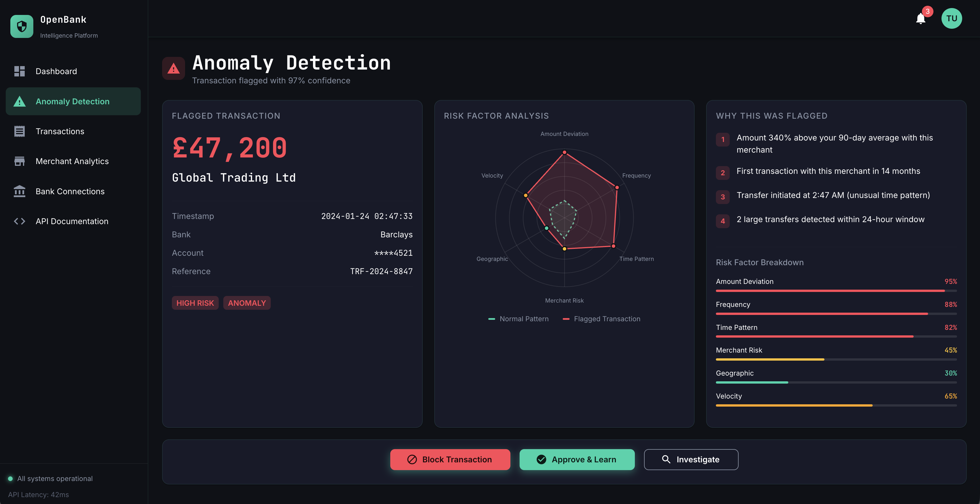The image size is (980, 504).
Task: Click the green system status dot
Action: (x=10, y=478)
